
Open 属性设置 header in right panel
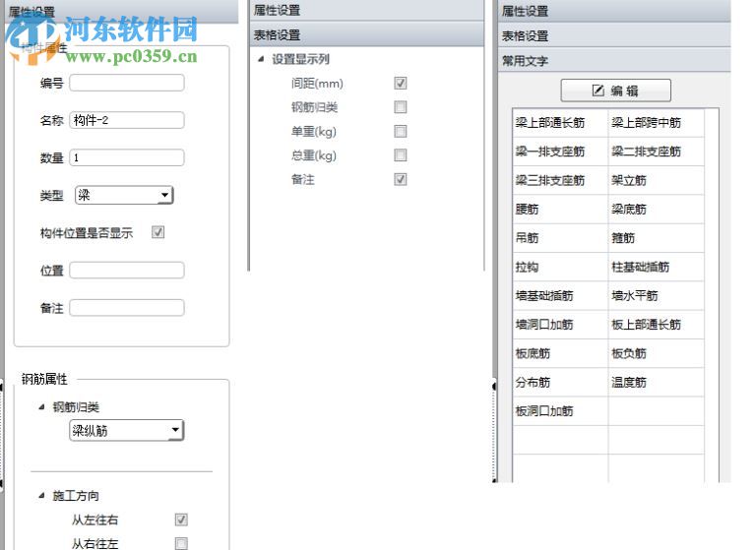tap(614, 11)
